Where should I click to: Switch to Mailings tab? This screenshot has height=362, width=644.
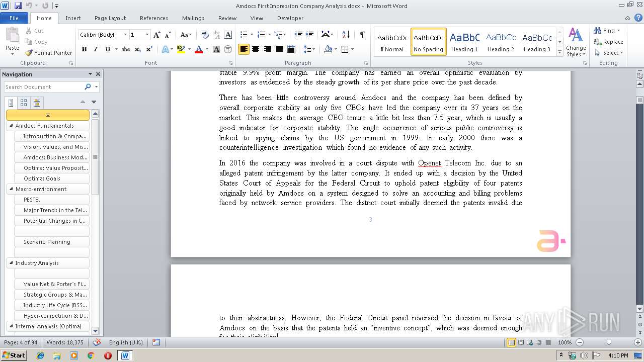pos(193,18)
